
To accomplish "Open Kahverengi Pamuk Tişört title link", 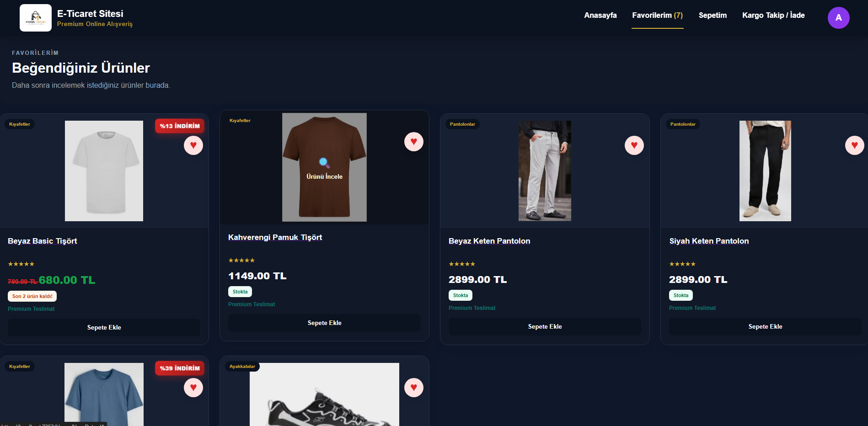I will point(275,237).
